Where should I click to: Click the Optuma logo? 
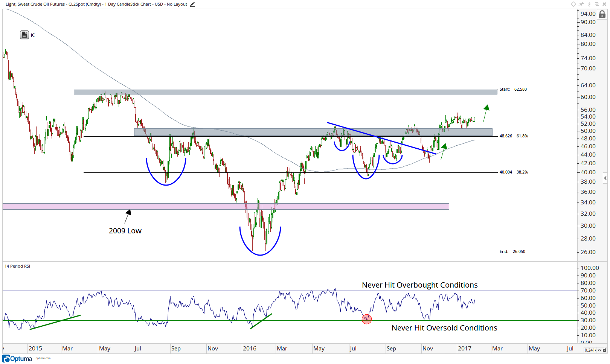point(17,358)
